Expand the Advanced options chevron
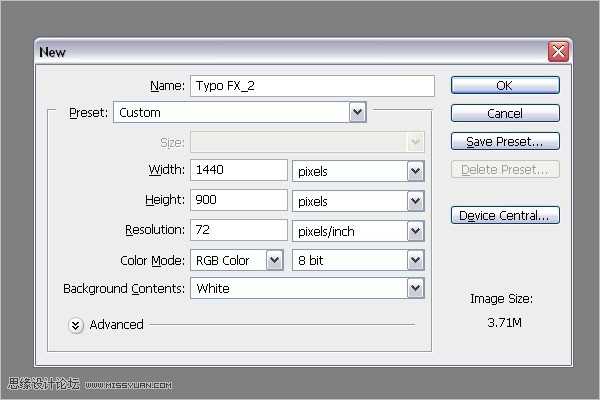This screenshot has width=600, height=400. (x=76, y=324)
